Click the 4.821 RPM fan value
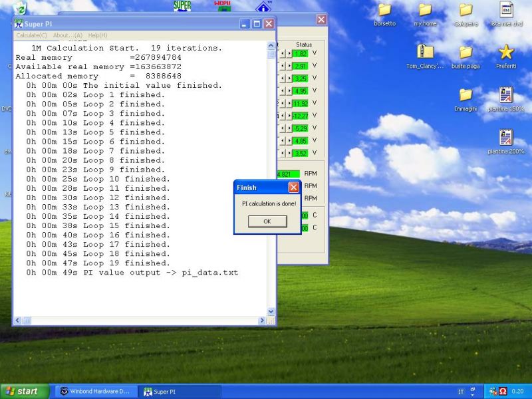Screen dimensions: 532x399 pos(289,174)
